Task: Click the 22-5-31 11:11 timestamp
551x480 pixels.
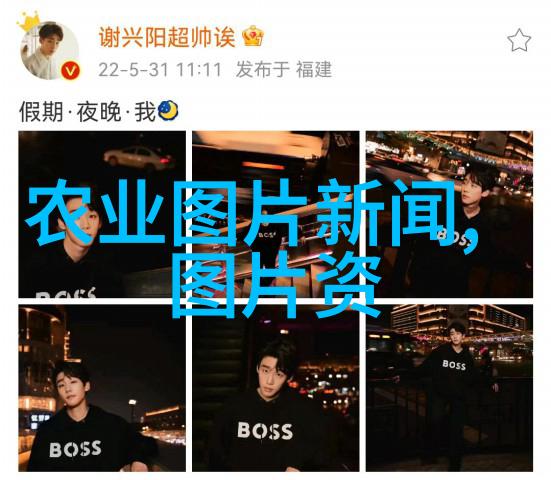Action: click(160, 70)
